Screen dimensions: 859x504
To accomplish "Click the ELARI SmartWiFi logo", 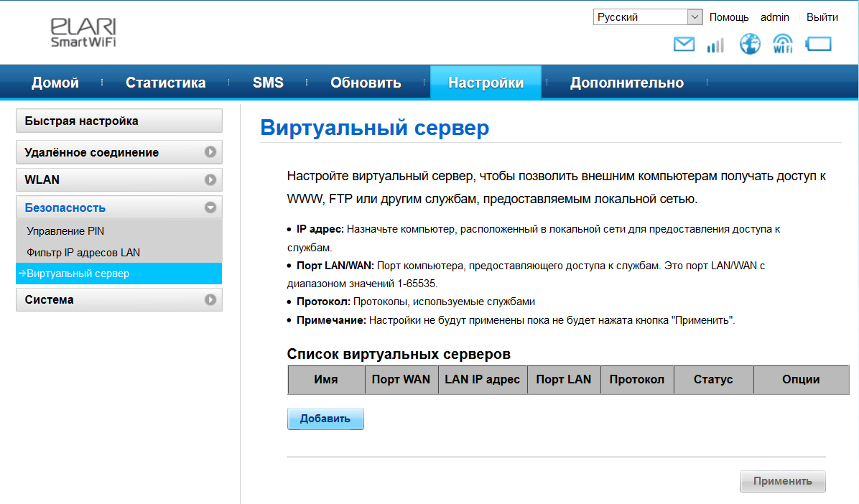I will point(83,33).
